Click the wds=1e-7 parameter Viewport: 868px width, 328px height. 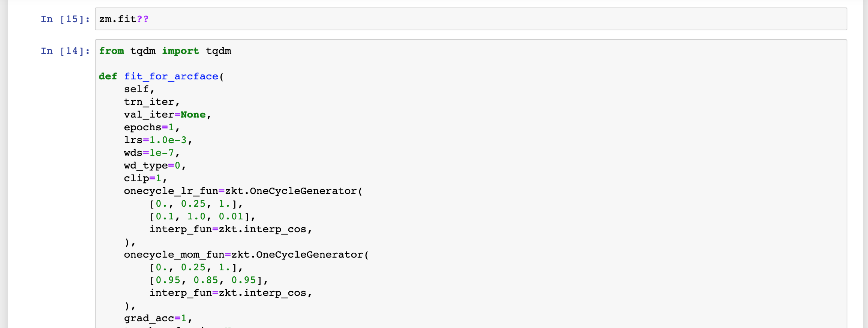tap(149, 153)
